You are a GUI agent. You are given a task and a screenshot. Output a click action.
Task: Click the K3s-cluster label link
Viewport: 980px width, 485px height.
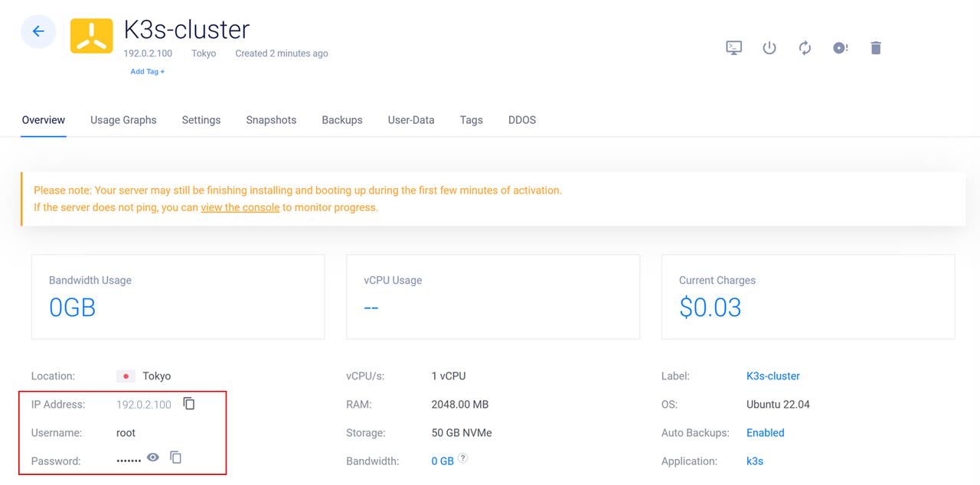773,376
